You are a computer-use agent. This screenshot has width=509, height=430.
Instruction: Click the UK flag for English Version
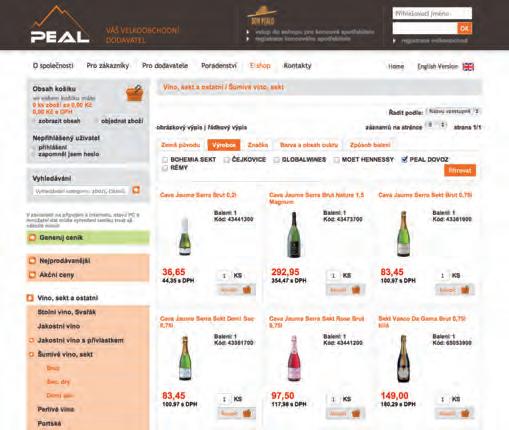point(468,67)
